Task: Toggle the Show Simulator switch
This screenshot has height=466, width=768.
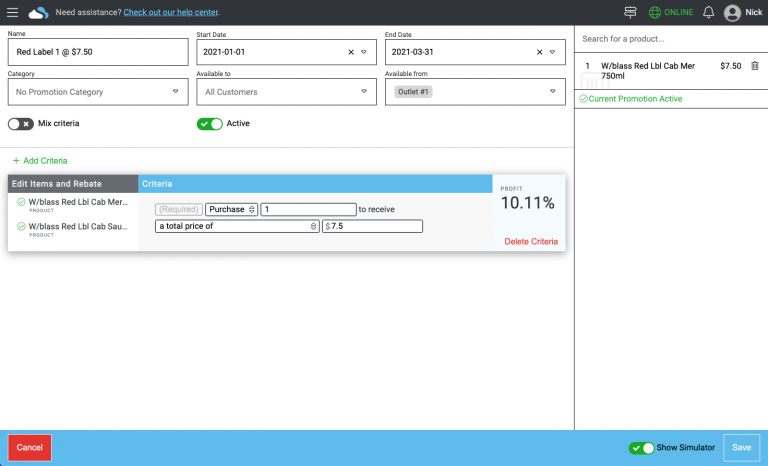Action: point(641,448)
